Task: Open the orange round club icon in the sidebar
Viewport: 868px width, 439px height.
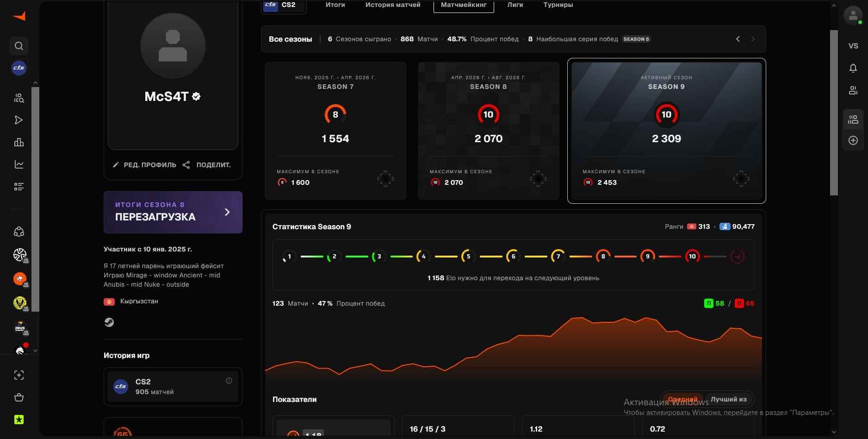Action: (20, 279)
